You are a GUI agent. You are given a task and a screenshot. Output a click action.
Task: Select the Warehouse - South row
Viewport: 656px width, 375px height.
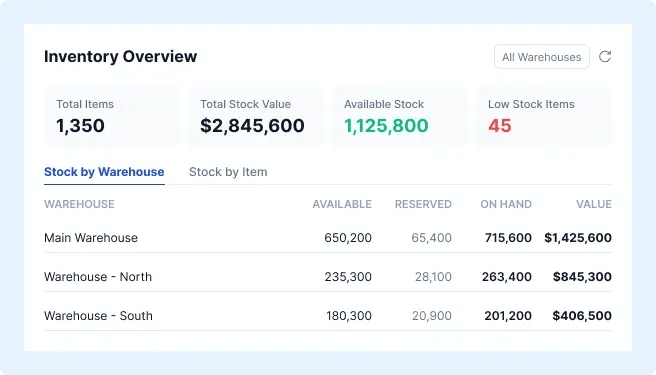click(x=328, y=316)
